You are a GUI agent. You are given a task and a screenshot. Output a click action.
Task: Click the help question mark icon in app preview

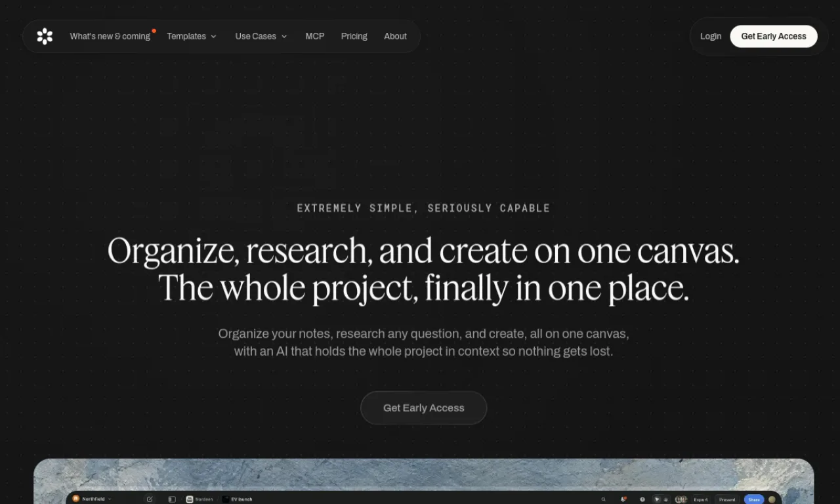tap(642, 499)
